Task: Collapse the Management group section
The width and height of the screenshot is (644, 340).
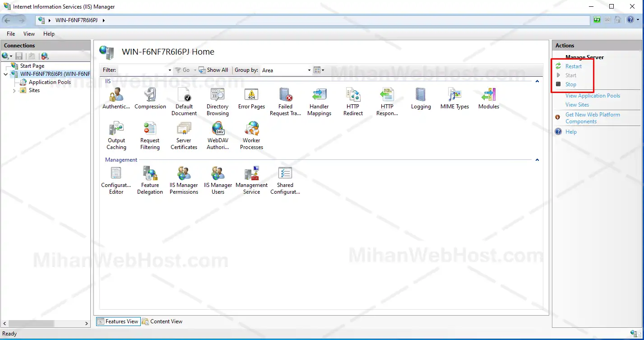Action: [537, 160]
